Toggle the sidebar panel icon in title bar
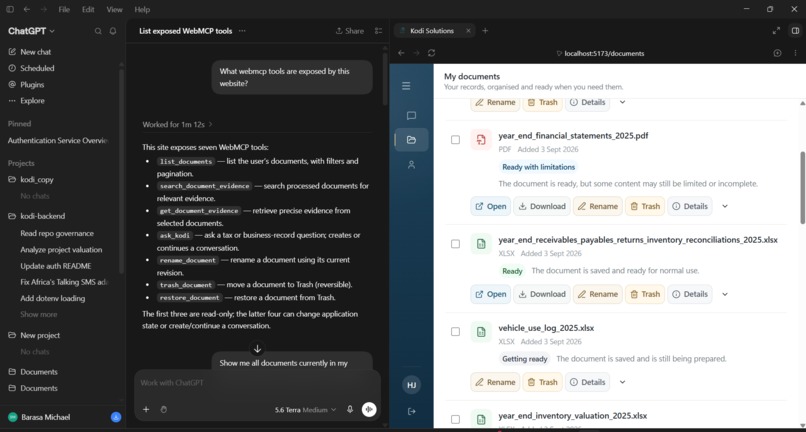 (10, 9)
